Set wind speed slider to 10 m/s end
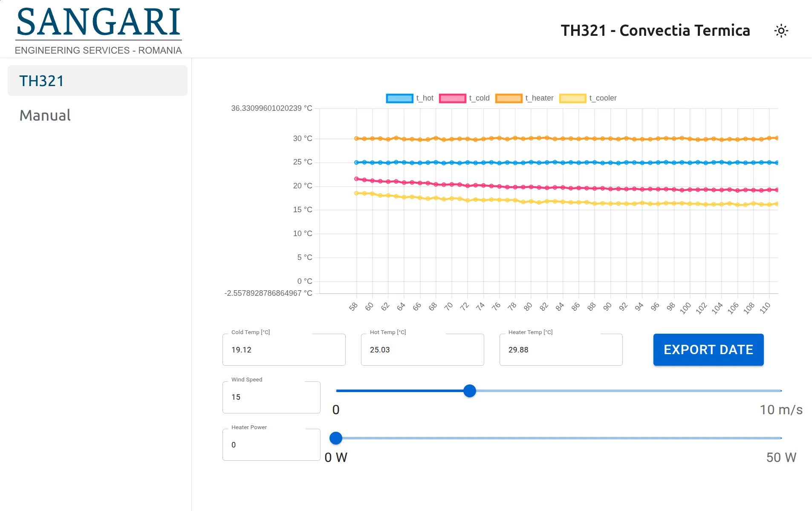Image resolution: width=812 pixels, height=511 pixels. (x=780, y=391)
